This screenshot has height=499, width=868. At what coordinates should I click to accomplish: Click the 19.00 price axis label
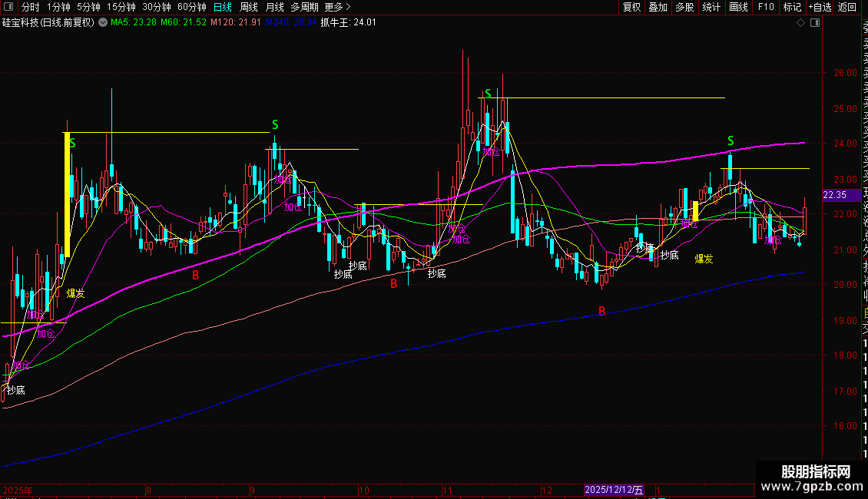[845, 320]
